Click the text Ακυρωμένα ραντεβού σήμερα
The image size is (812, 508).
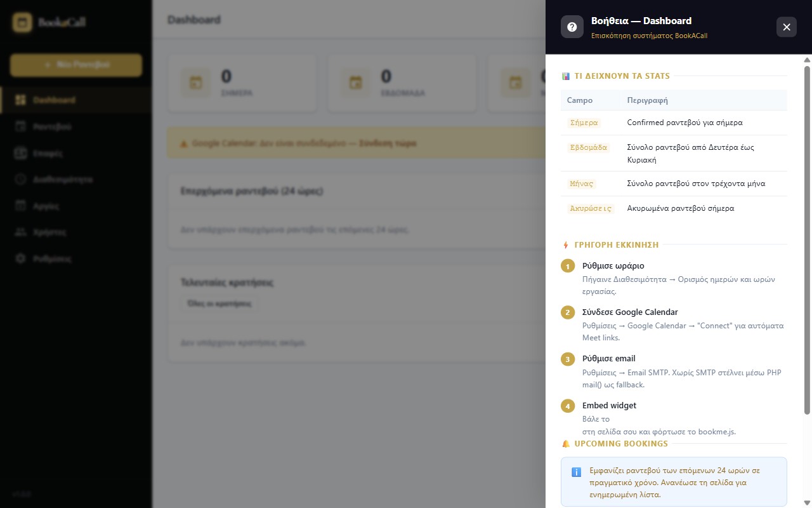tap(680, 208)
